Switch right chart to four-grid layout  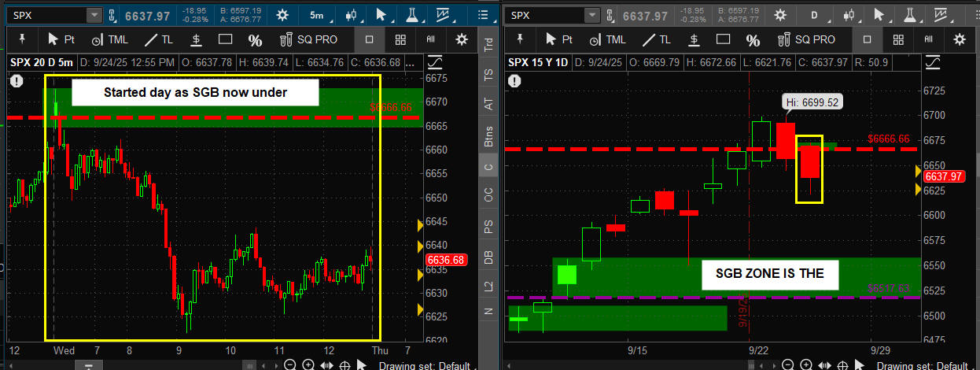pos(897,39)
